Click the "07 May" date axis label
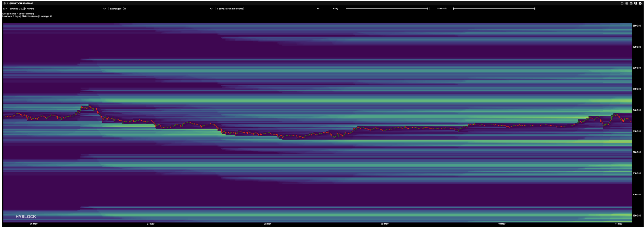This screenshot has height=227, width=644. pos(151,224)
